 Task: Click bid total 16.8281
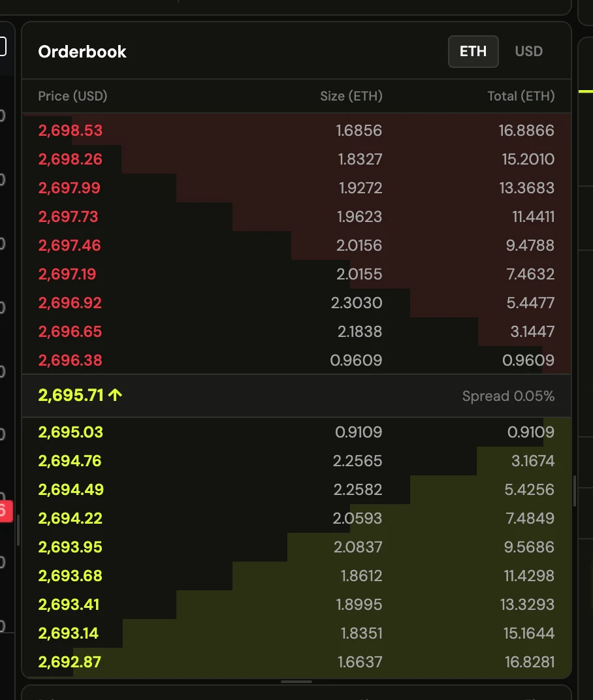pyautogui.click(x=530, y=662)
